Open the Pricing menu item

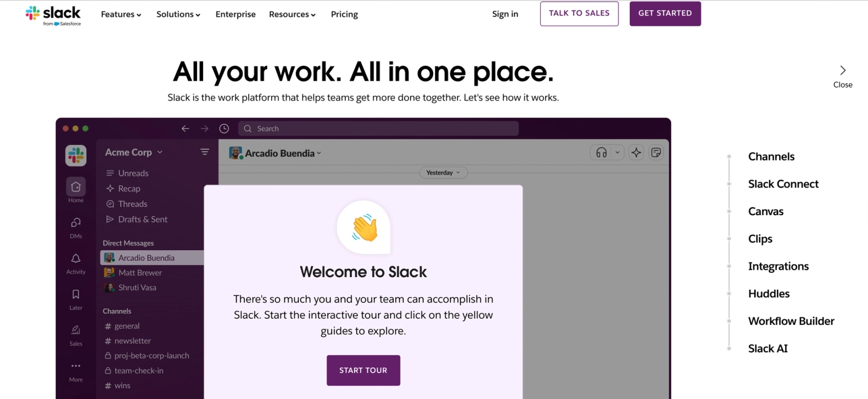pyautogui.click(x=344, y=14)
